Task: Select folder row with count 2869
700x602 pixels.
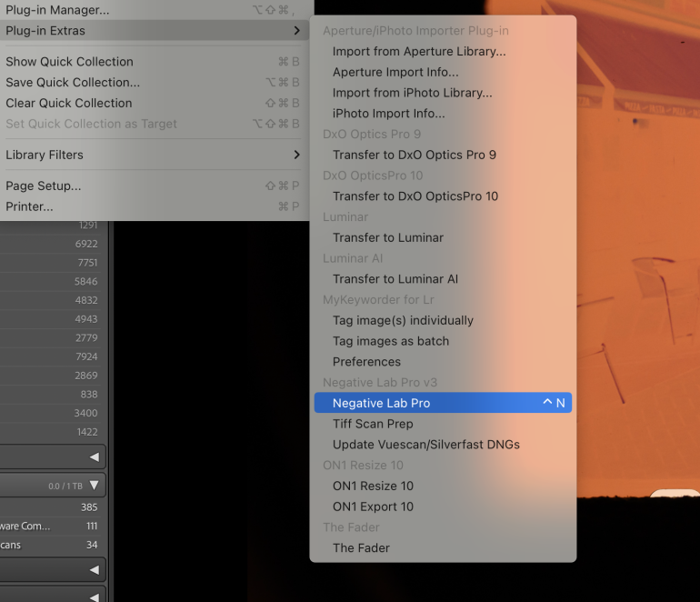Action: point(50,376)
